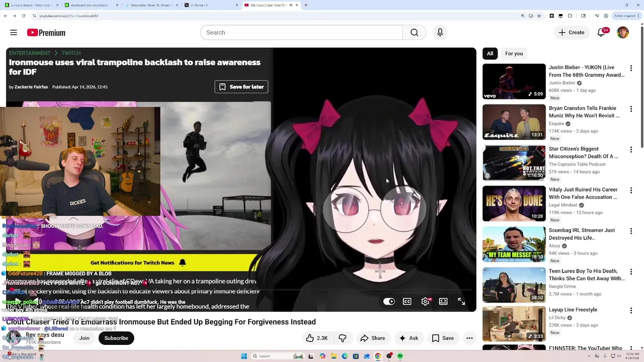Open the Scumbag IRL Streamer thumbnail
Image resolution: width=644 pixels, height=362 pixels.
pos(514,244)
